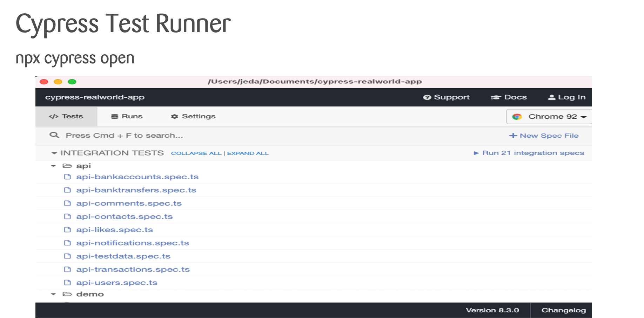Click file icon of api-bankaccounts.spec.ts
The height and width of the screenshot is (318, 644).
pyautogui.click(x=67, y=177)
